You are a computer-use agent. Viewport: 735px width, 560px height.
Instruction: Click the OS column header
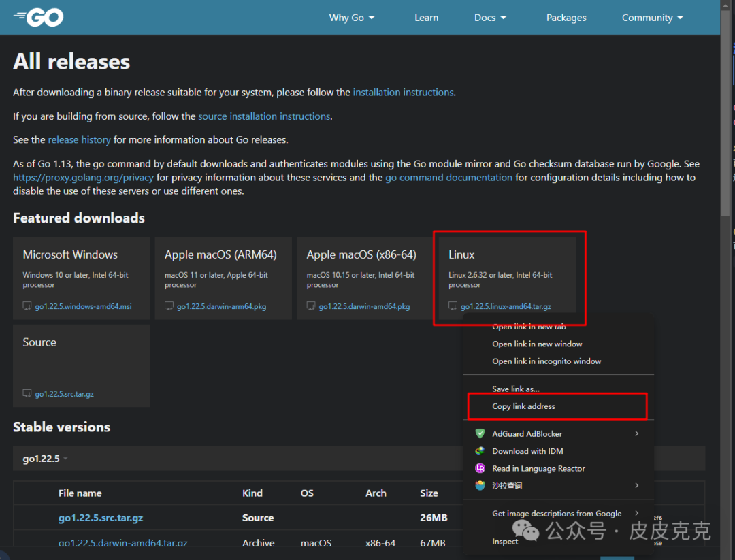(x=307, y=493)
